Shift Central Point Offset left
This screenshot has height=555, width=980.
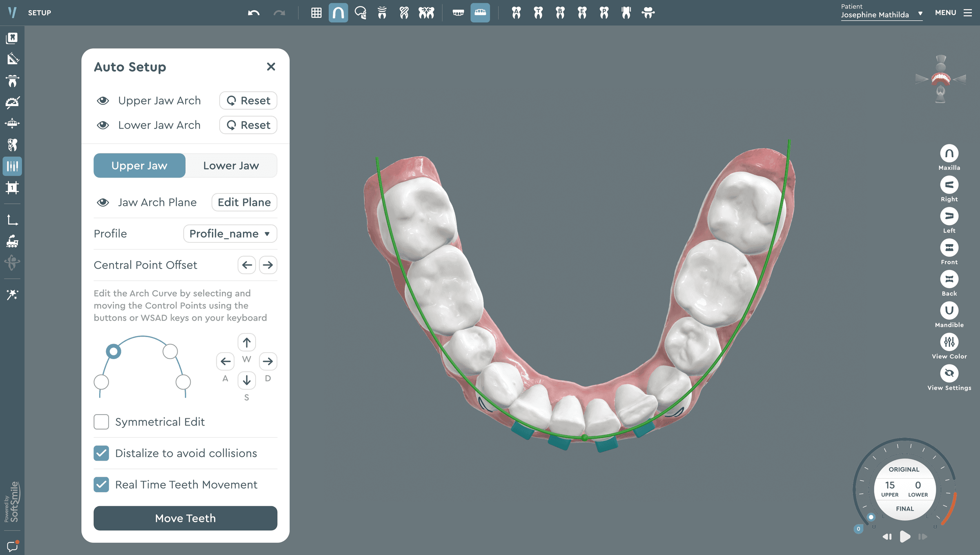247,265
